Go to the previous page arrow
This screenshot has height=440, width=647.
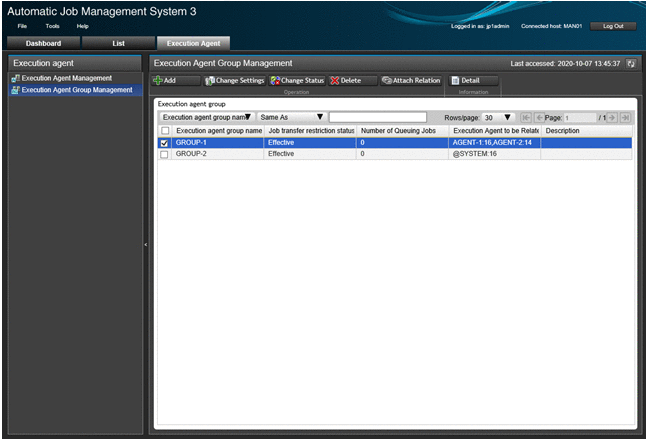[539, 118]
